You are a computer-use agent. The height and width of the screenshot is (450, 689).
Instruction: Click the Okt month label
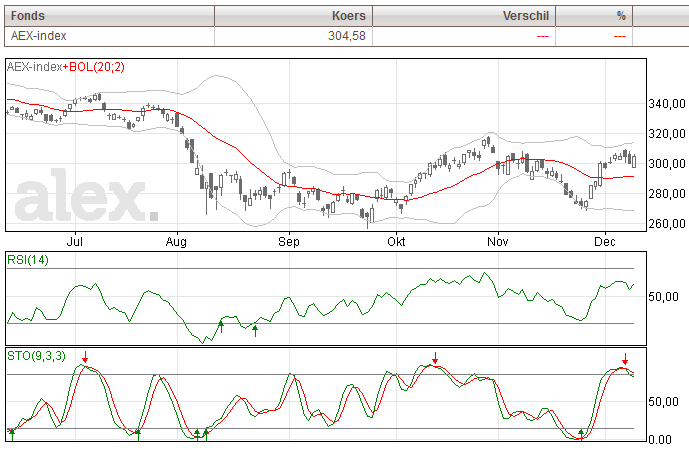[x=396, y=241]
